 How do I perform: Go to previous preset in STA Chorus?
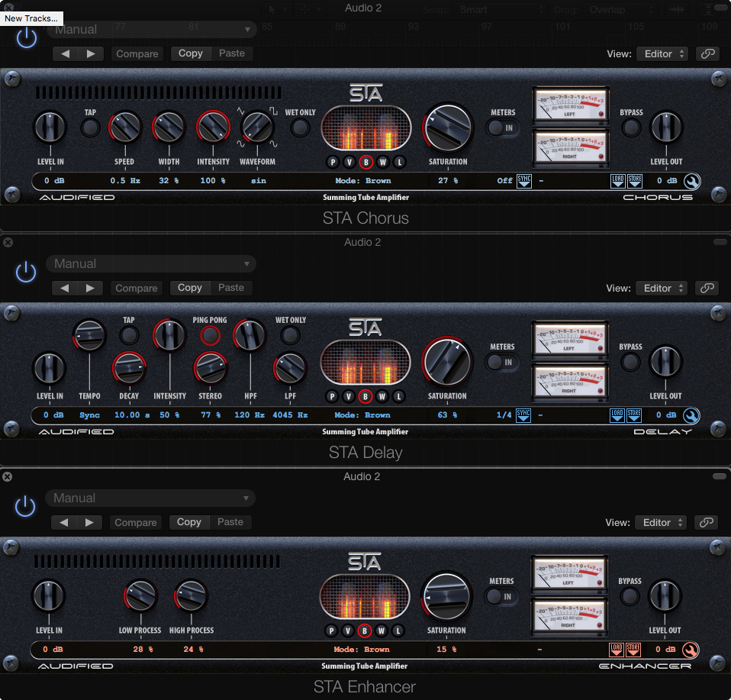66,53
